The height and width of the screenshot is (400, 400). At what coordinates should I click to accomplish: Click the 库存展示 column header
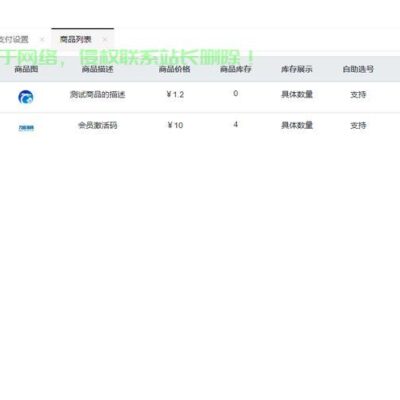[297, 69]
